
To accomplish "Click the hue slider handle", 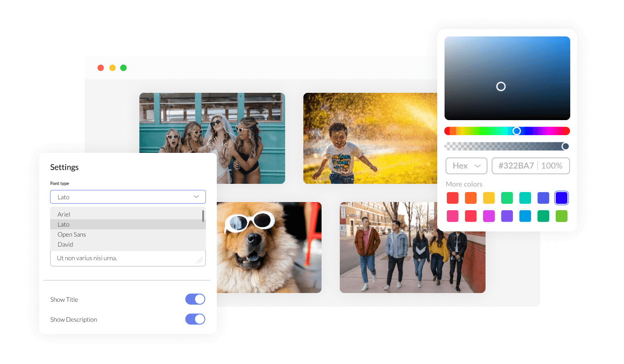I will coord(517,131).
